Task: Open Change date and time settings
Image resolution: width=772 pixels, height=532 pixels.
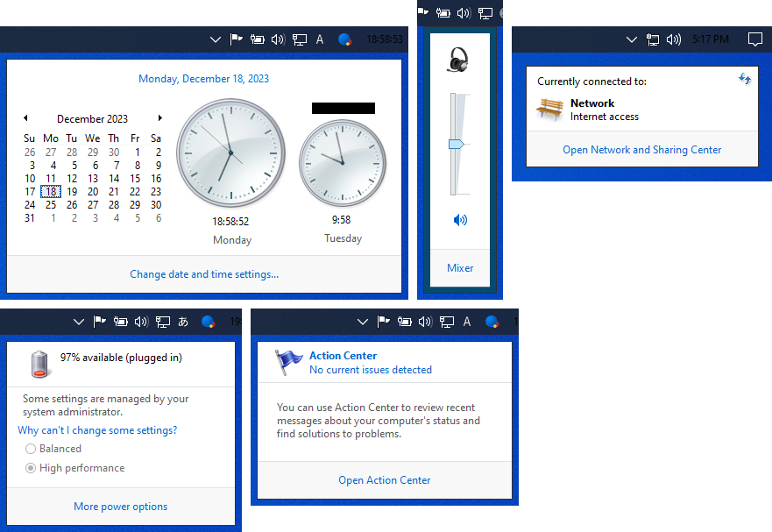Action: (204, 274)
